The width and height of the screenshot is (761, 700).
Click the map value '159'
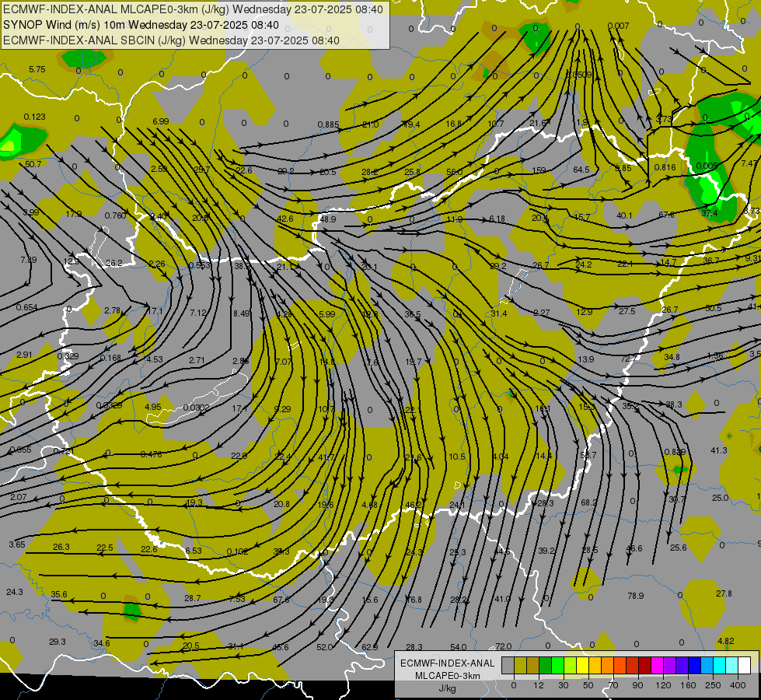pyautogui.click(x=539, y=170)
